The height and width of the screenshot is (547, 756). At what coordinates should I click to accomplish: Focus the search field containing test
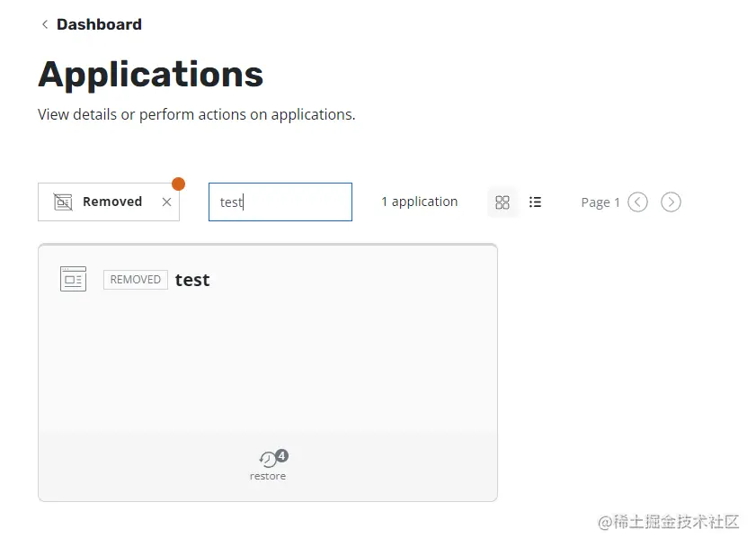[x=280, y=202]
